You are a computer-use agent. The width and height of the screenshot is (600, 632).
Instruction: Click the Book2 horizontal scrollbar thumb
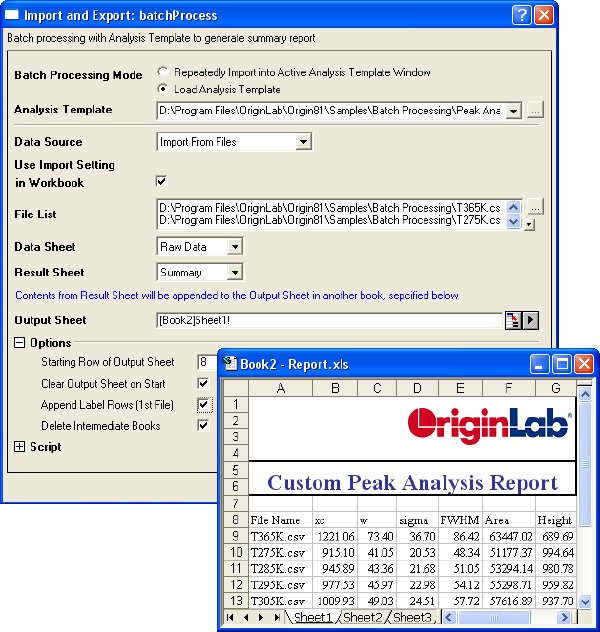(494, 617)
